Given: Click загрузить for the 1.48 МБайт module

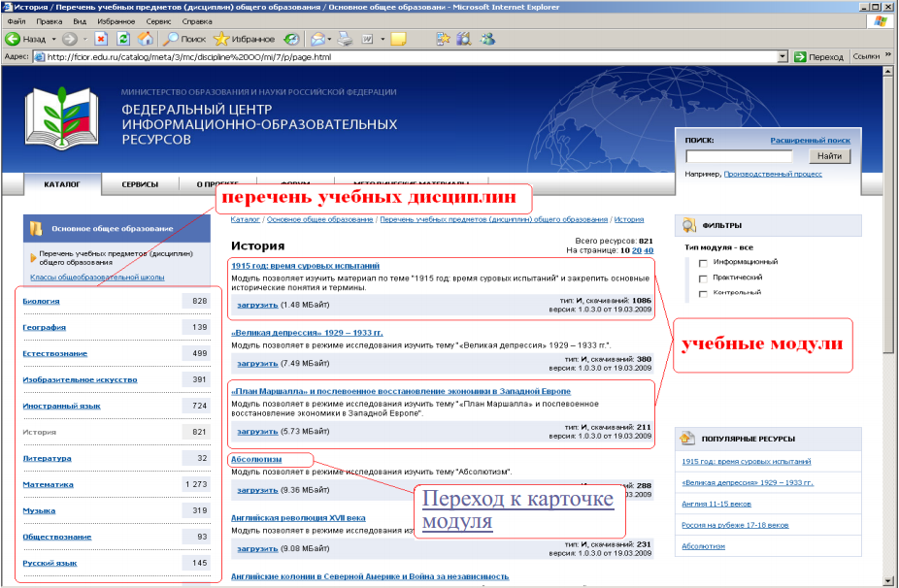Looking at the screenshot, I should click(257, 305).
